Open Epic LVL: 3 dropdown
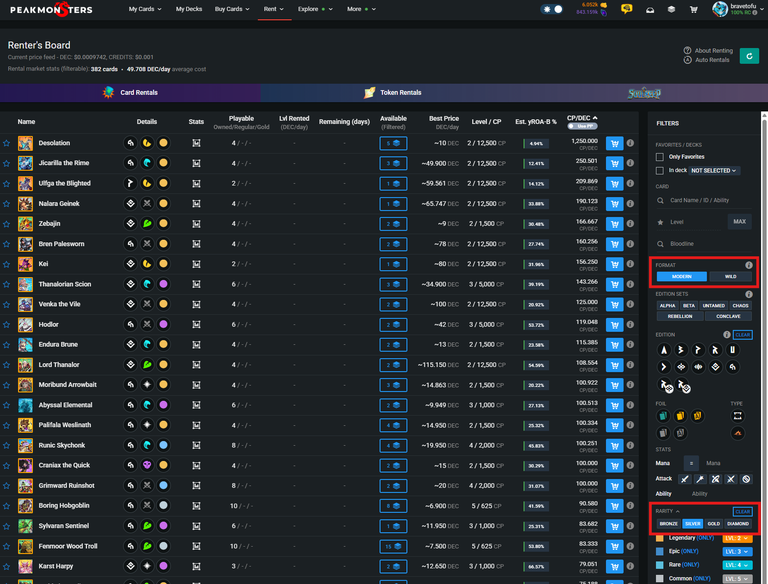 (737, 551)
